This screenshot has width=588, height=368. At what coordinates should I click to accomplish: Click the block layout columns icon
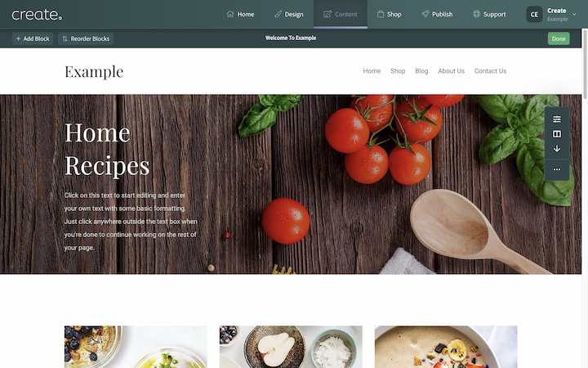tap(557, 134)
